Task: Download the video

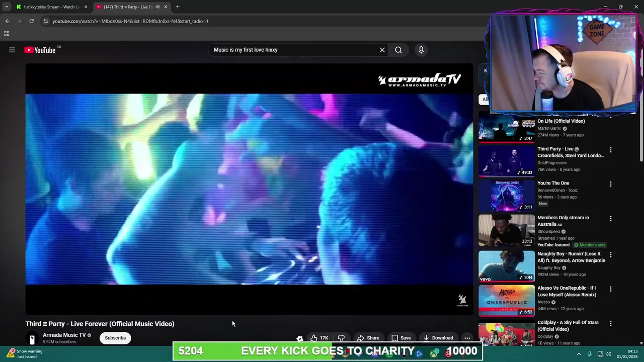Action: tap(438, 338)
